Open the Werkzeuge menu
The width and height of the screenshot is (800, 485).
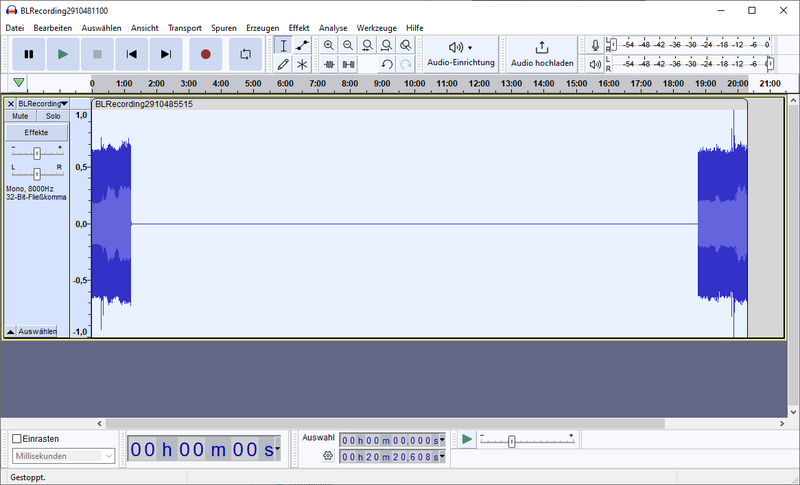(x=376, y=28)
